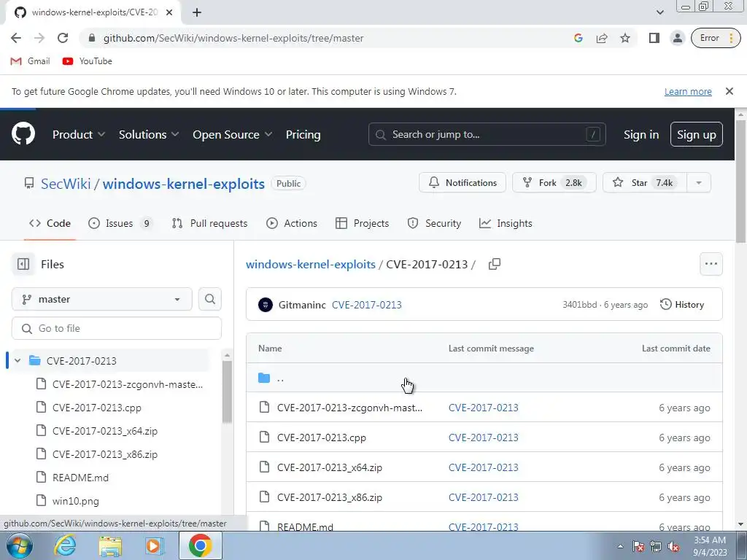This screenshot has width=747, height=560.
Task: Click the muted volume tray icon
Action: [x=673, y=546]
